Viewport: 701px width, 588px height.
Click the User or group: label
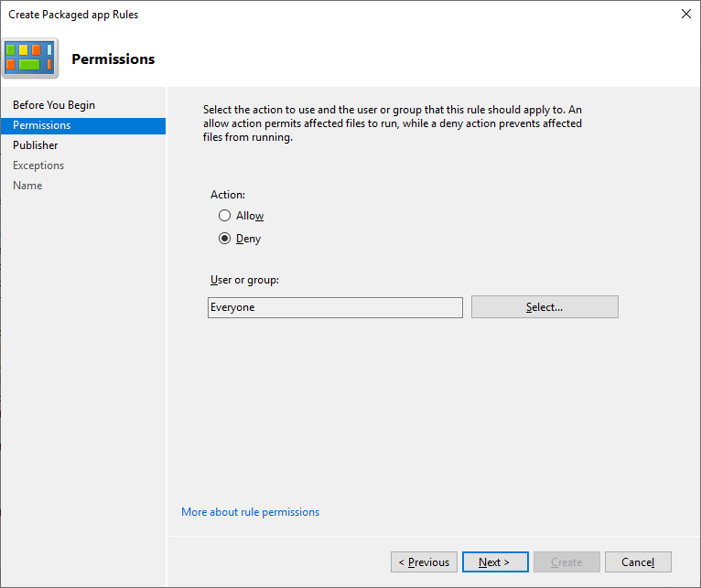click(244, 280)
